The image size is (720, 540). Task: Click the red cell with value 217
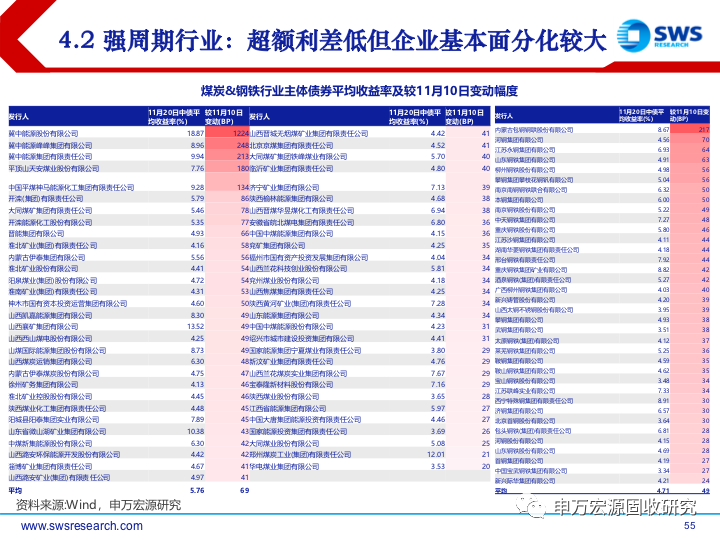[702, 130]
